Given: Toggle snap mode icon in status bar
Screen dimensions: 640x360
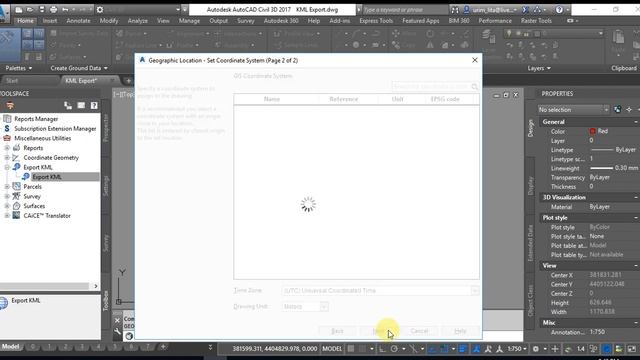Looking at the screenshot, I should click(x=362, y=349).
